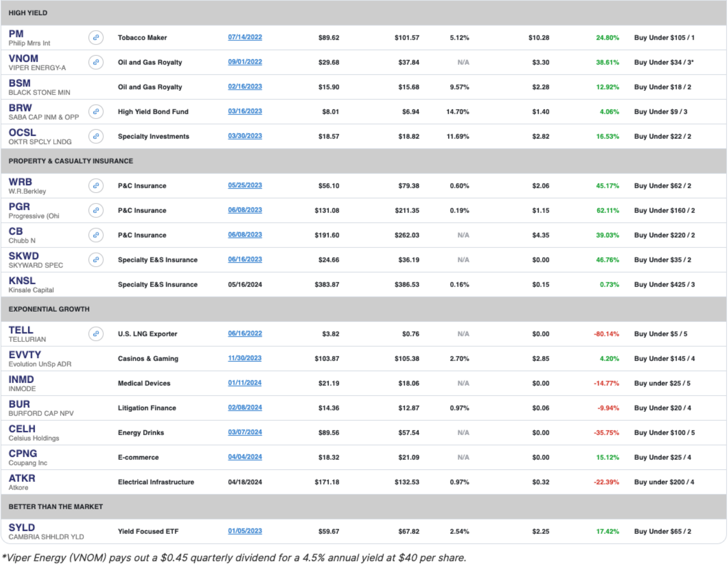Viewport: 728px width, 567px height.
Task: Click the OCSL ticker symbol
Action: click(x=22, y=132)
